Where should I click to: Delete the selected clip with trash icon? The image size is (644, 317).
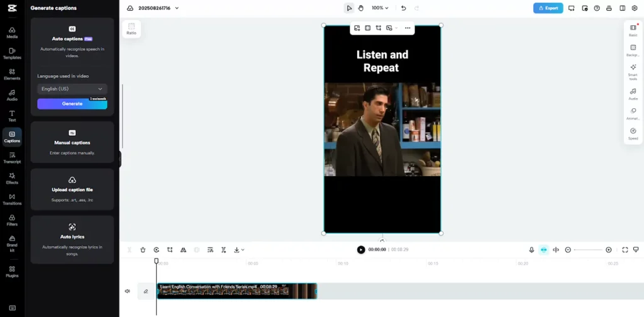click(143, 250)
